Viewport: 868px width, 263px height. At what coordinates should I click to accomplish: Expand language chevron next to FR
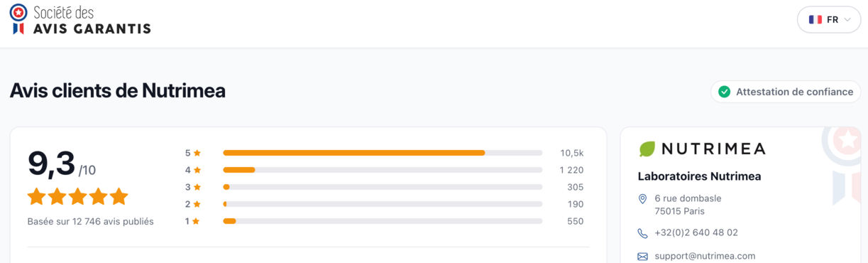pyautogui.click(x=847, y=20)
